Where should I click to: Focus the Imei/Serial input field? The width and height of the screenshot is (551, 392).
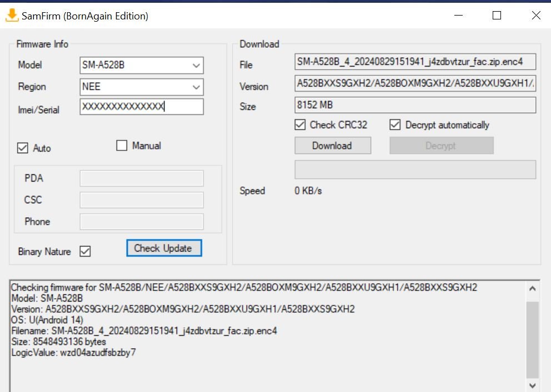pos(142,107)
